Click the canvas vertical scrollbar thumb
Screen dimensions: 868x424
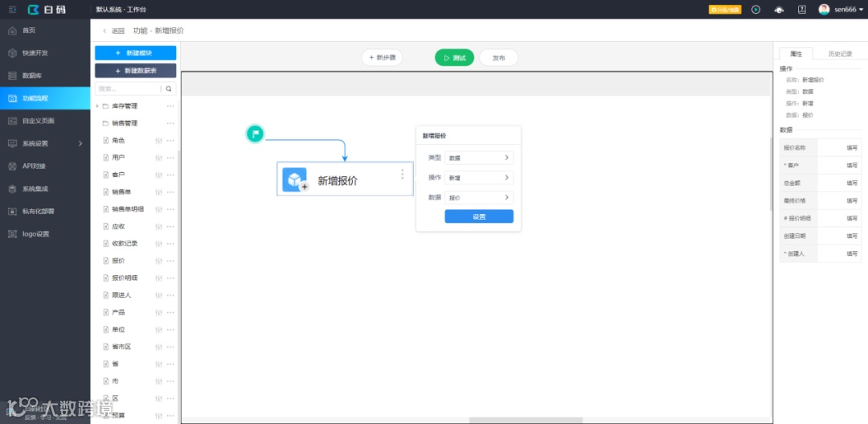click(771, 174)
